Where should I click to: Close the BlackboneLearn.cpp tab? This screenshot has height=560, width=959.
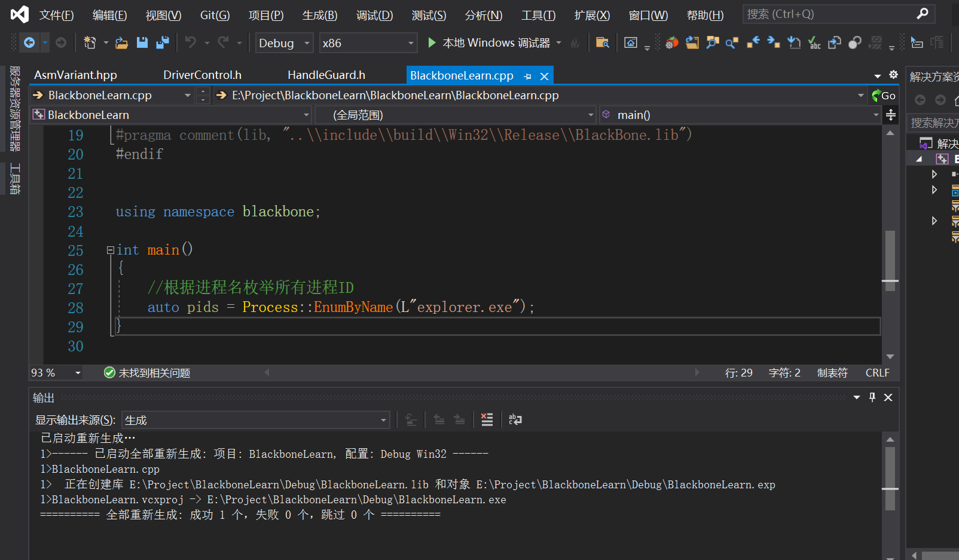[x=544, y=76]
